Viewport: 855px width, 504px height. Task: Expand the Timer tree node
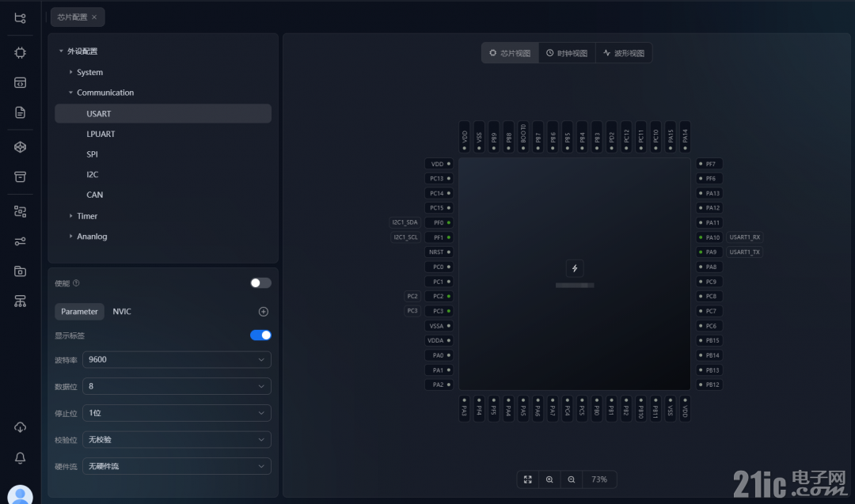(x=71, y=216)
